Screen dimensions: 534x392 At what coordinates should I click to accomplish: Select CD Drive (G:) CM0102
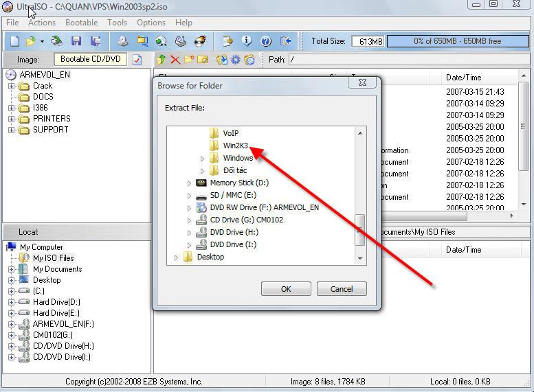click(247, 220)
